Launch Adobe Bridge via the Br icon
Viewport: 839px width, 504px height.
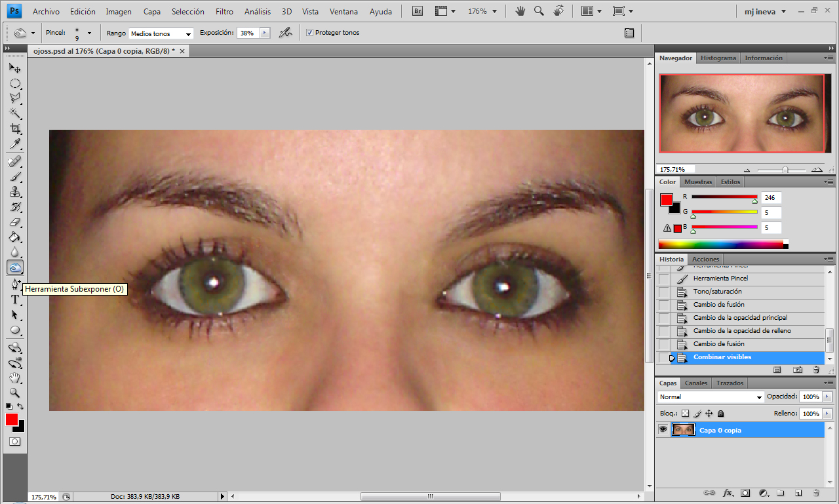tap(417, 11)
